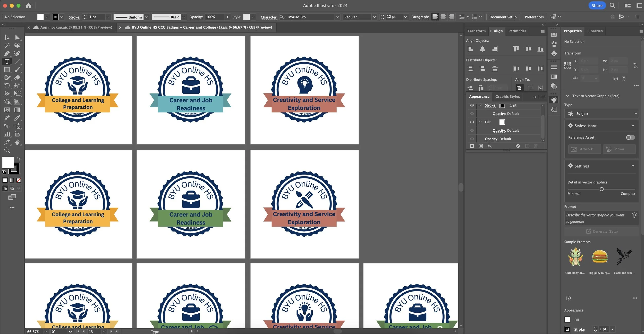Select the Magic Wand tool
The height and width of the screenshot is (334, 644).
(7, 46)
